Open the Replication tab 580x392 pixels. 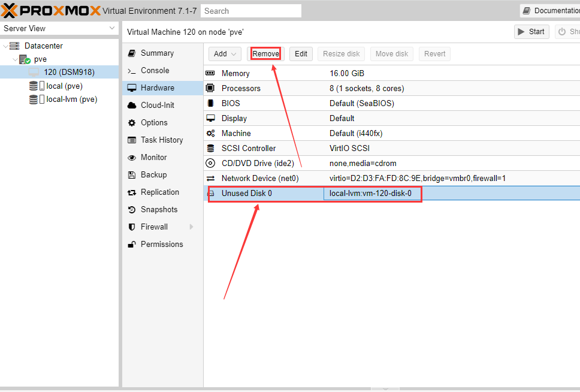point(163,192)
